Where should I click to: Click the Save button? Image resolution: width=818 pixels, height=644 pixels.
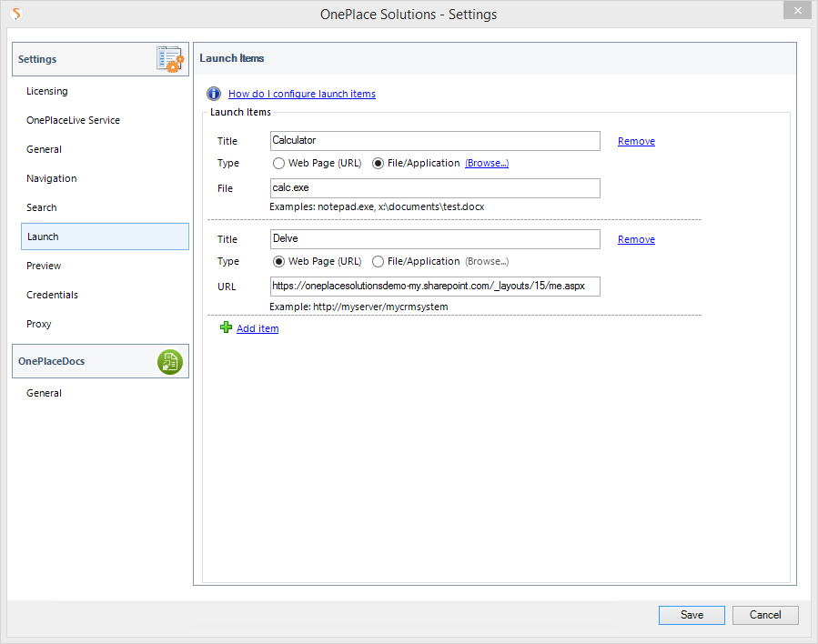point(692,615)
